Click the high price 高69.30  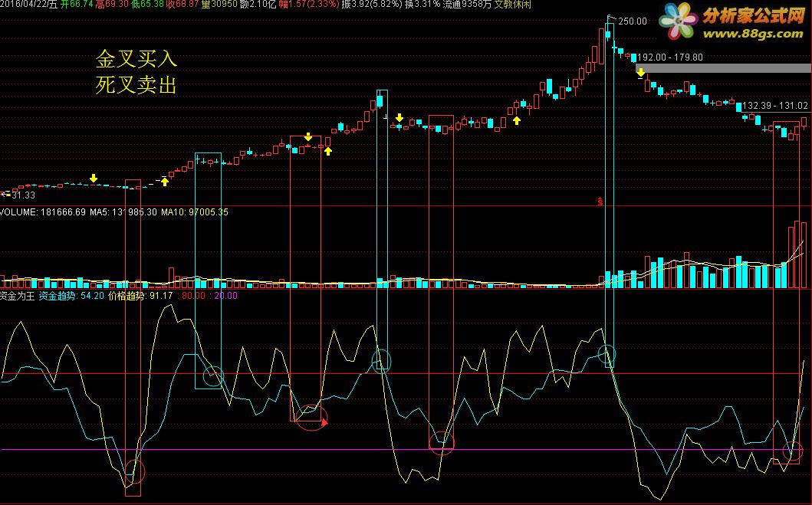[112, 4]
